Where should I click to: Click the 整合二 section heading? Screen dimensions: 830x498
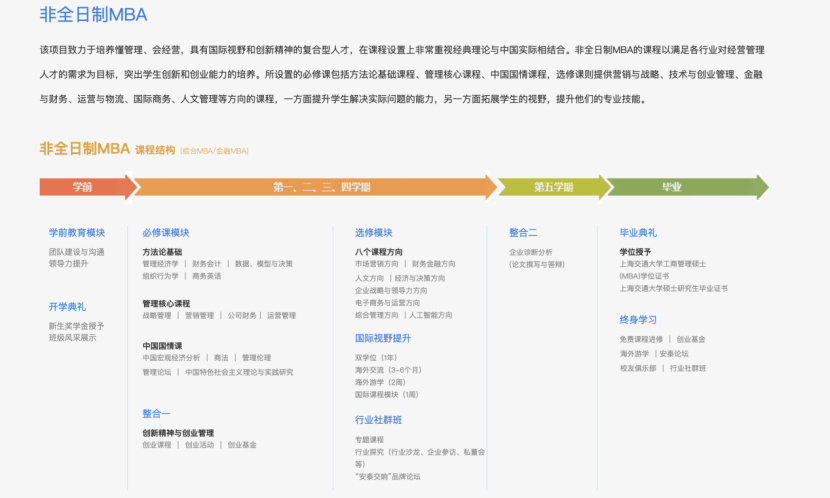click(523, 233)
